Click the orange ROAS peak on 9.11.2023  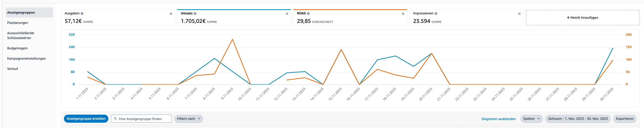coord(232,39)
